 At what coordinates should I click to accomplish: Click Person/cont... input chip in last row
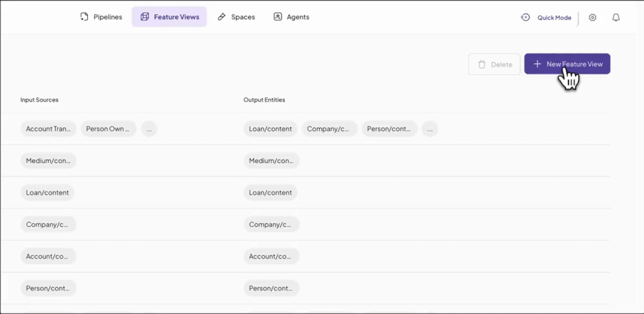coord(49,288)
